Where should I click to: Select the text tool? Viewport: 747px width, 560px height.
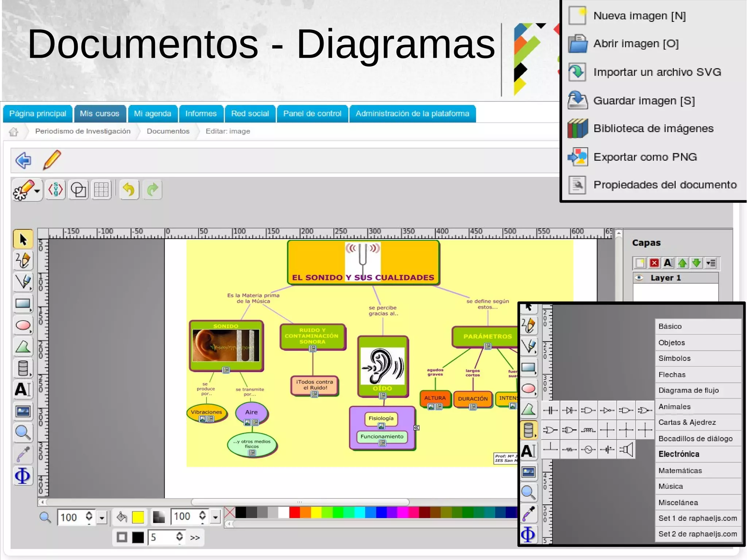[23, 389]
